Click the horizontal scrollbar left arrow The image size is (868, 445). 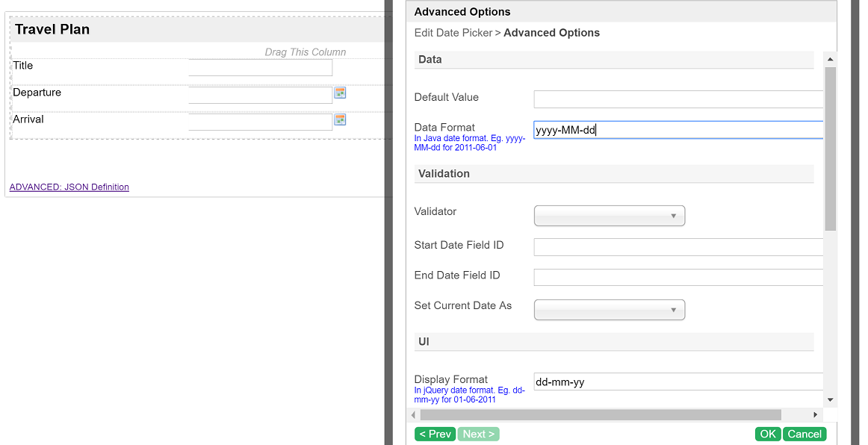click(415, 414)
